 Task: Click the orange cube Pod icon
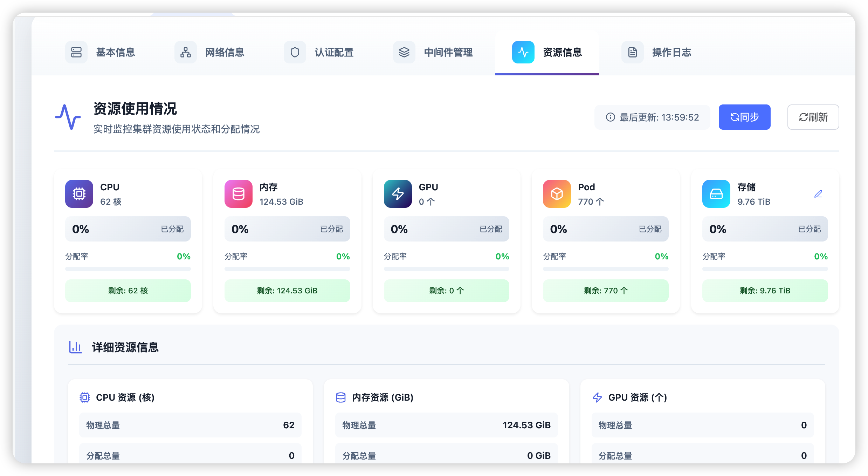tap(557, 194)
